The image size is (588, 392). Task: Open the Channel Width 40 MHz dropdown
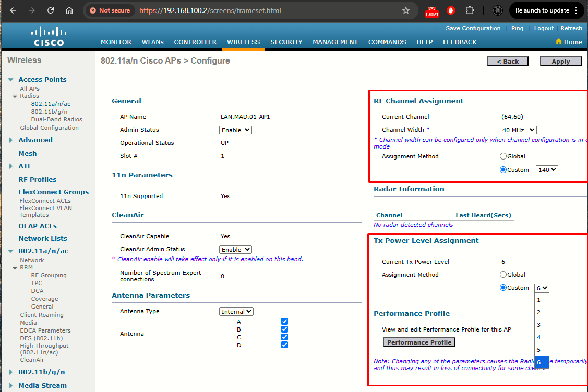518,130
